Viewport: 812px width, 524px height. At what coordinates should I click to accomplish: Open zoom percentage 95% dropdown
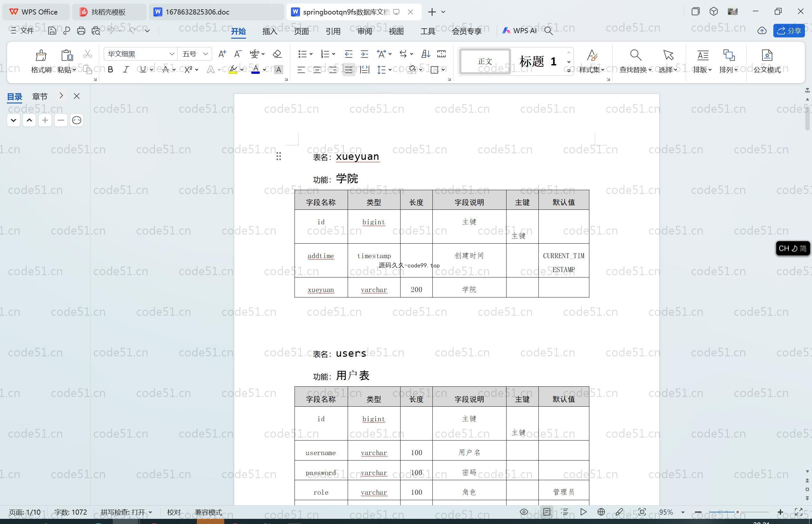(683, 512)
